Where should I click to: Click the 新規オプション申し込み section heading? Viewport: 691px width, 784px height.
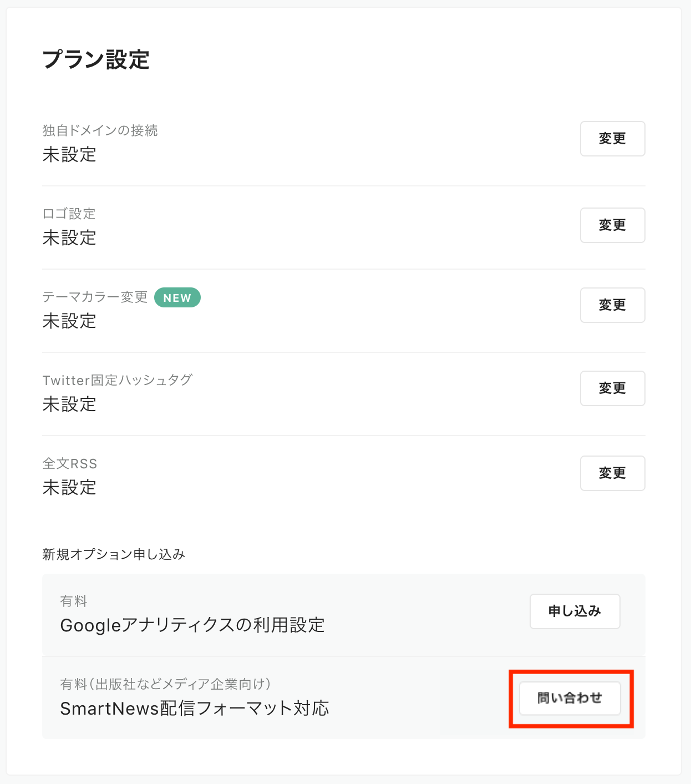coord(114,554)
